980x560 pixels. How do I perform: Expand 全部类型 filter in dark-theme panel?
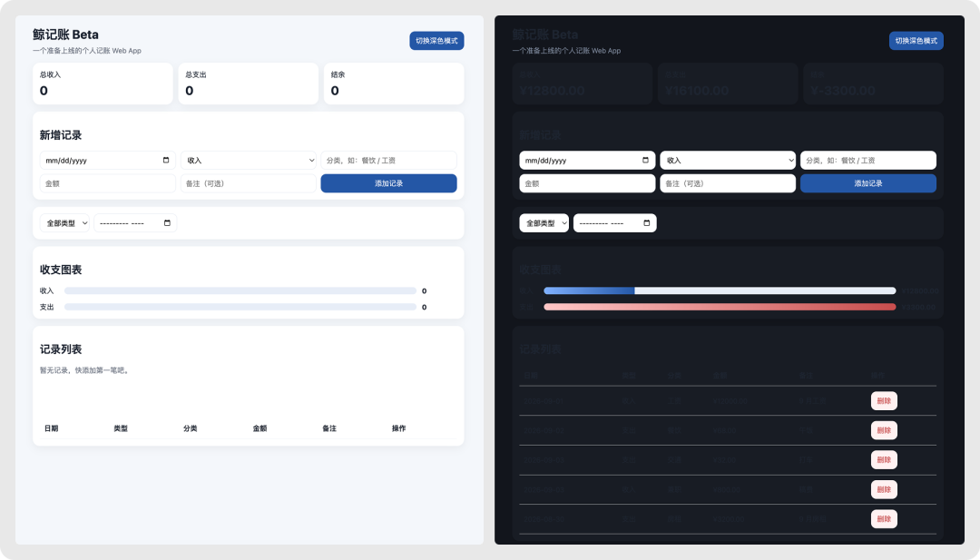point(544,222)
